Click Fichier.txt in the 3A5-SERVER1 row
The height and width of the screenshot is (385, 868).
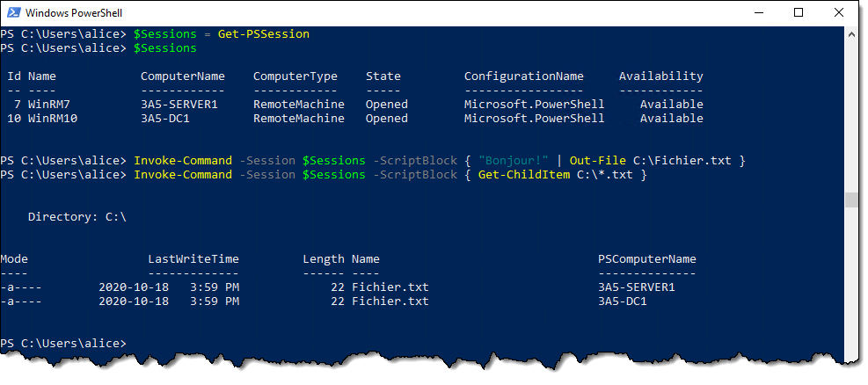(x=390, y=287)
